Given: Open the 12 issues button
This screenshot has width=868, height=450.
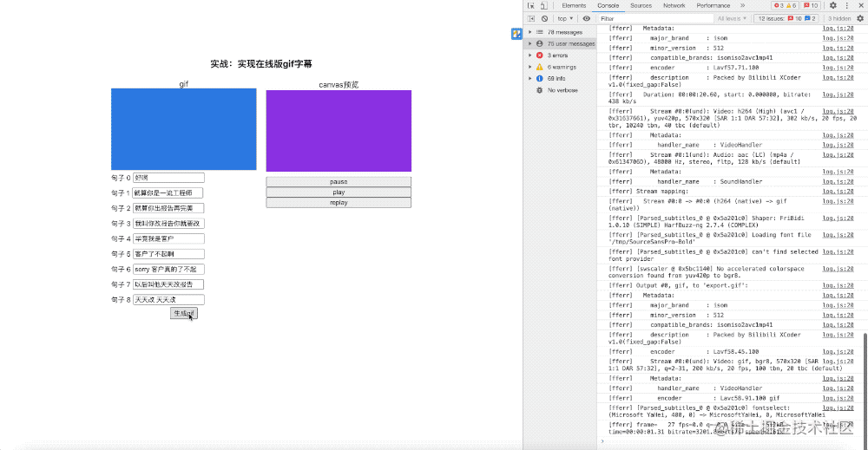Looking at the screenshot, I should pyautogui.click(x=786, y=18).
